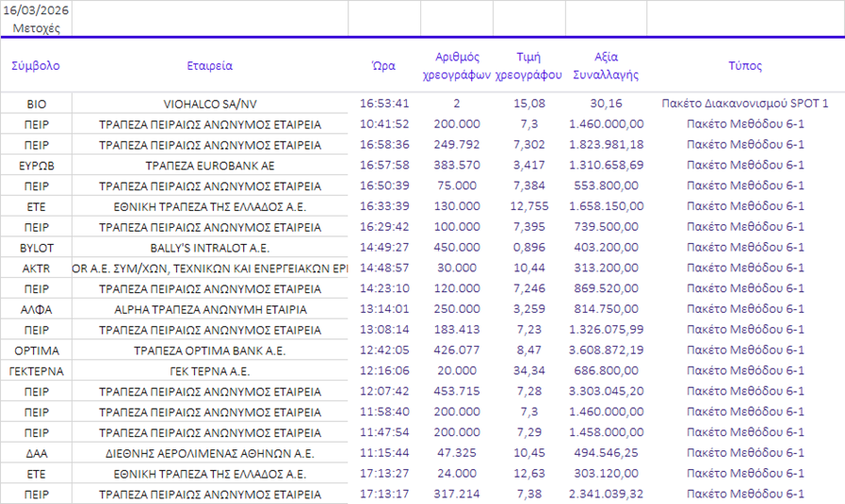Select the BALLY'S INTRALOT Α.Ε. cell

pos(210,247)
